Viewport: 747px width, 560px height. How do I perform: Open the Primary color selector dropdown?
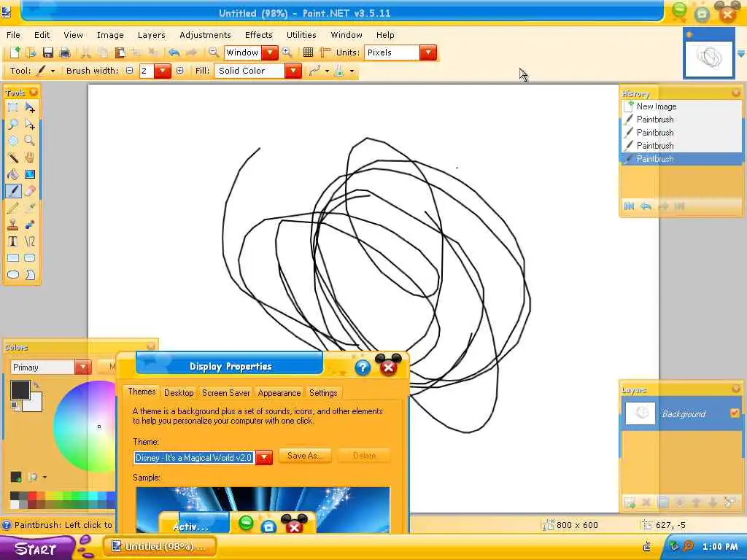tap(82, 367)
